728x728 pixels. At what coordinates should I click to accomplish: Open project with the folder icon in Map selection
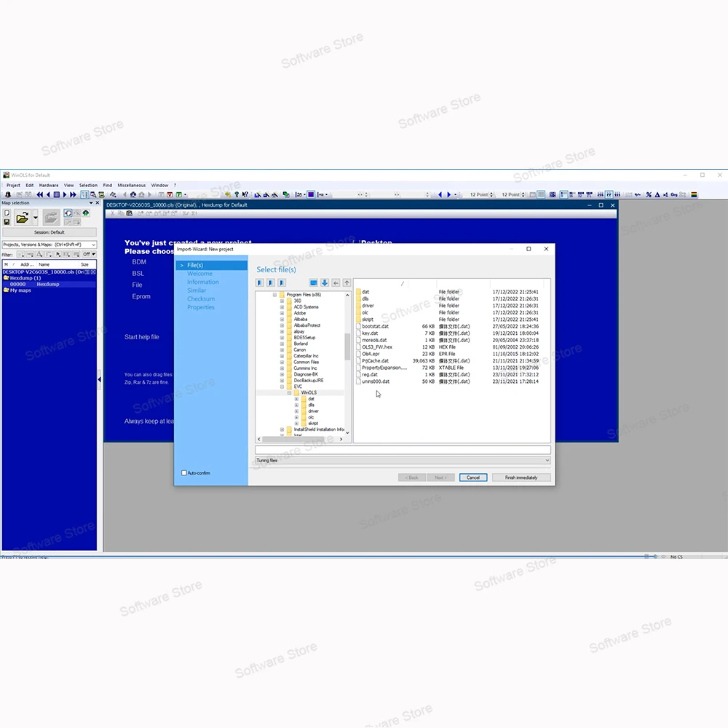point(22,217)
